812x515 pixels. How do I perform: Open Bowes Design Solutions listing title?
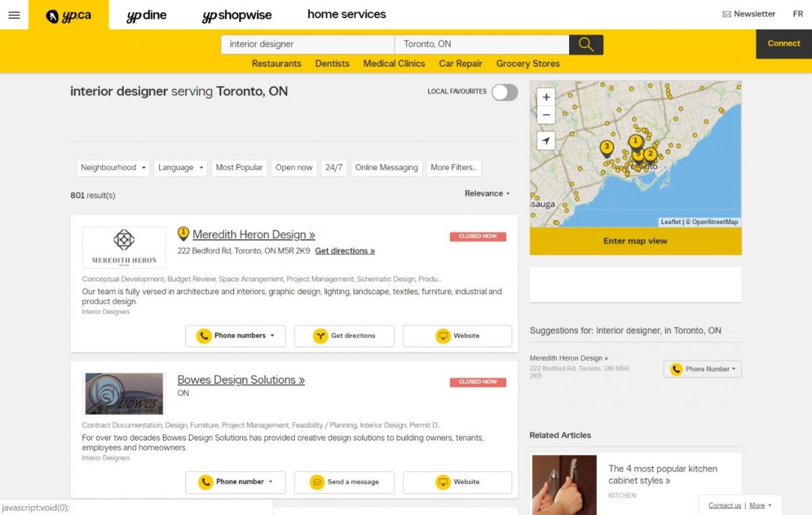(241, 380)
